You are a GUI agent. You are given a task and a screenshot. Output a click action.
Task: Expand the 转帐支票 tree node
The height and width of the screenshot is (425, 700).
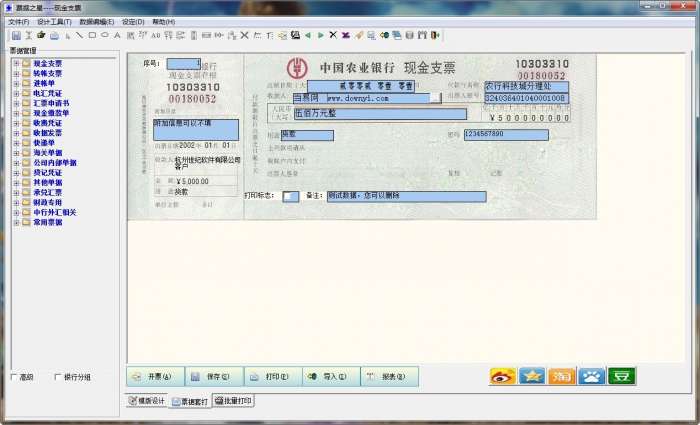point(17,73)
